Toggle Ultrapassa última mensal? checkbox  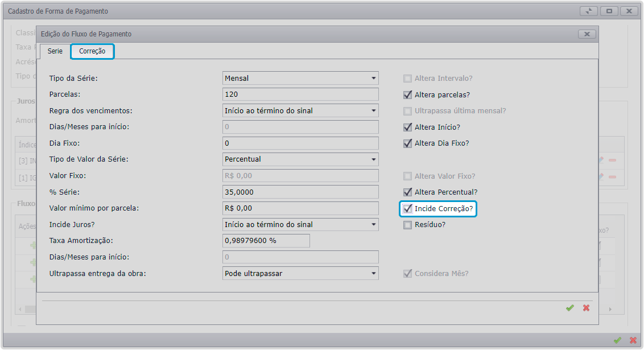[407, 111]
